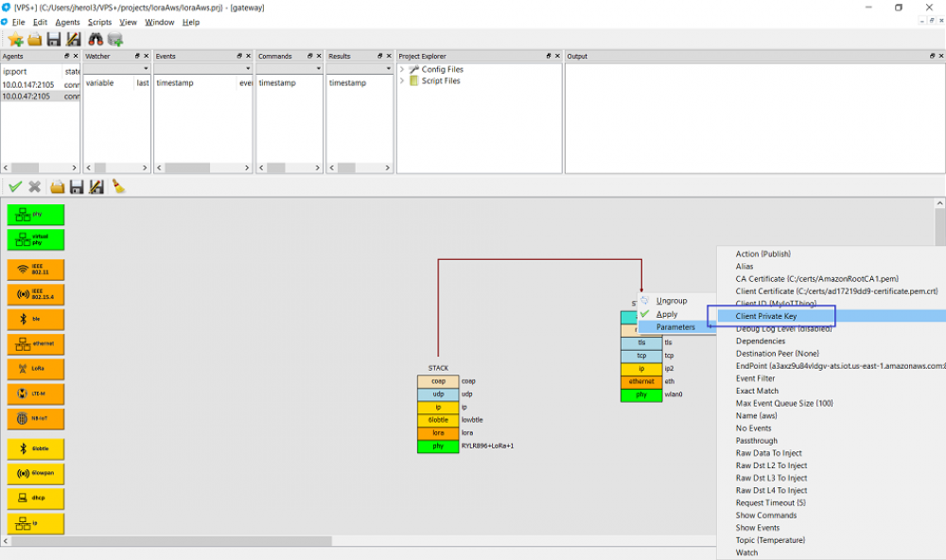Select the LTE-M palette block

click(x=36, y=394)
